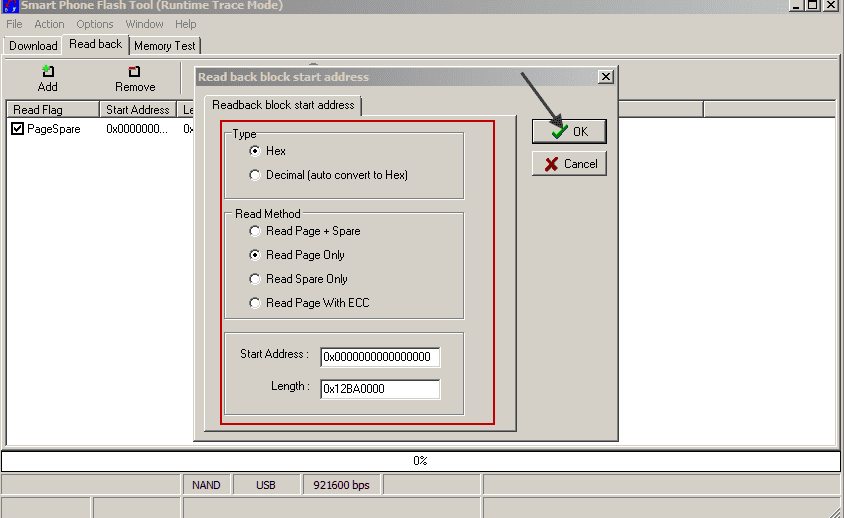
Task: Click the 0x0000000... start address cell
Action: [x=137, y=129]
